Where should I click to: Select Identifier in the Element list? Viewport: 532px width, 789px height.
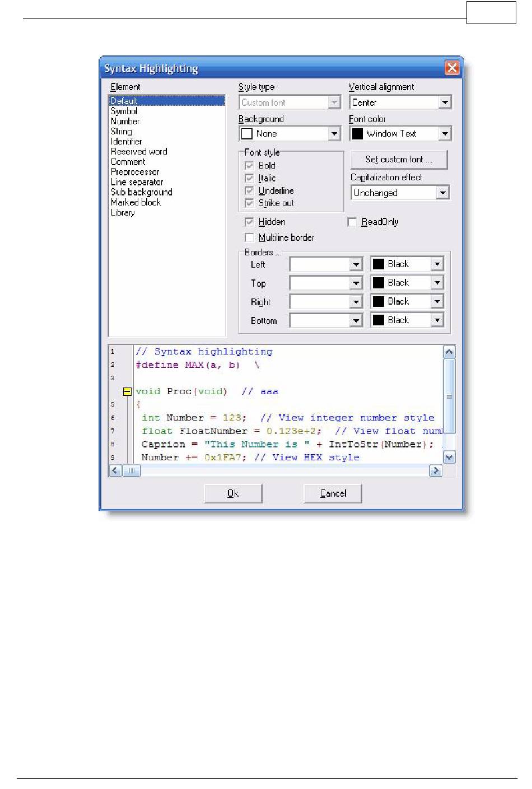(127, 141)
